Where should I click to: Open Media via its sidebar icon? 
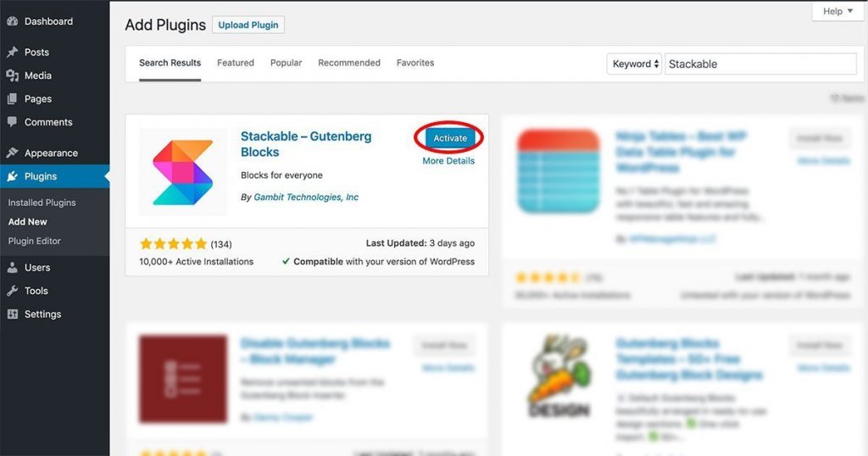(12, 75)
